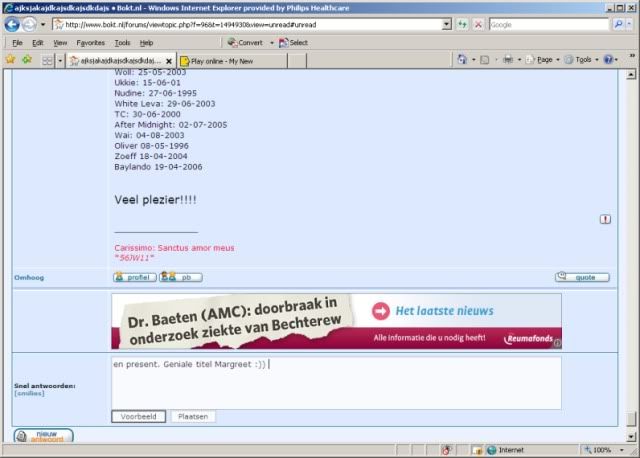640x458 pixels.
Task: Expand the Convert dropdown arrow
Action: (272, 42)
